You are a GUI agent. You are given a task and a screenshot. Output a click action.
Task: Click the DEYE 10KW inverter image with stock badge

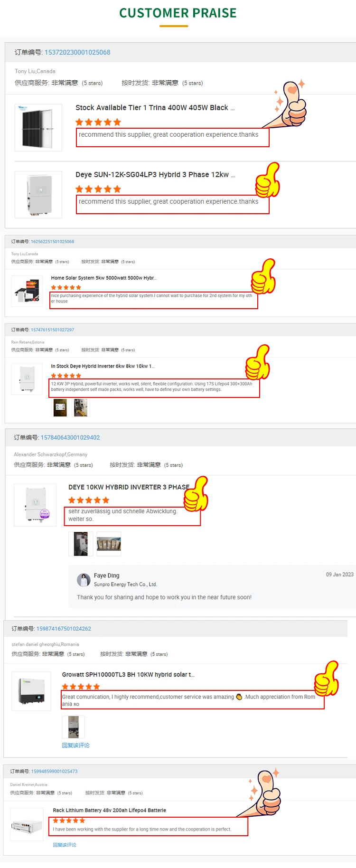click(35, 505)
